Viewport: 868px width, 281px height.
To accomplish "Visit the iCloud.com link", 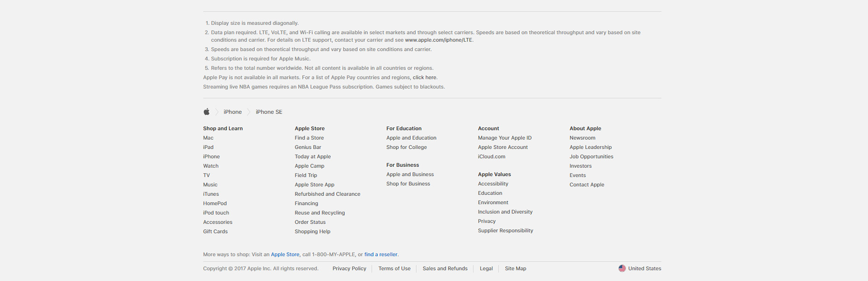I will [x=492, y=156].
